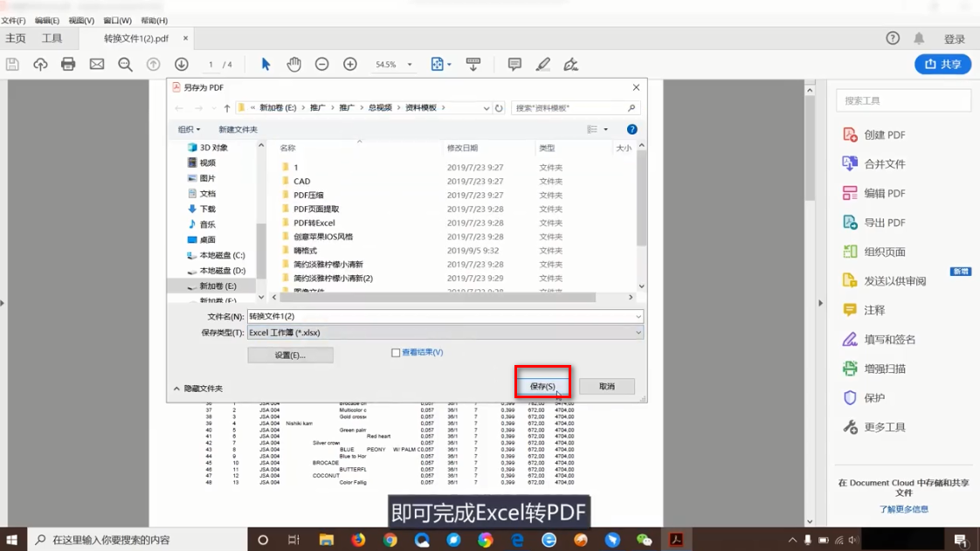Switch to the 主页 tab

tap(16, 38)
